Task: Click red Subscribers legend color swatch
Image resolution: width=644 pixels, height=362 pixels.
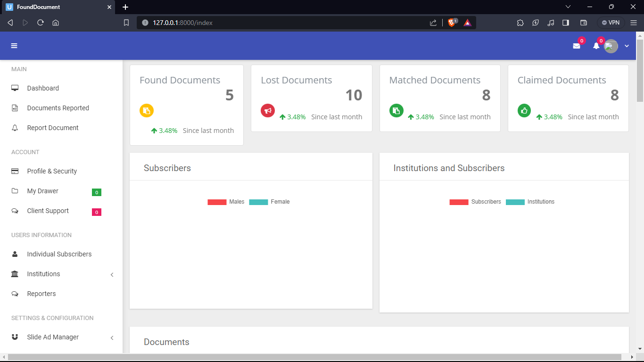Action: [459, 202]
